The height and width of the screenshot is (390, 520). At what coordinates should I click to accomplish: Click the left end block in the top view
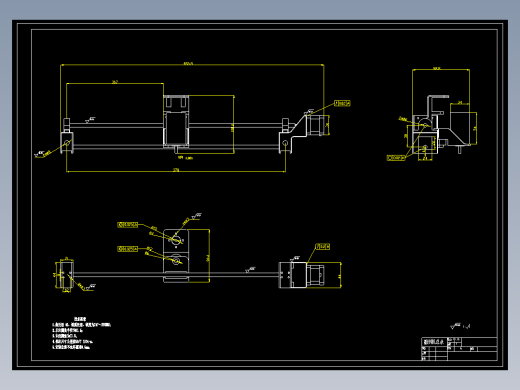(67, 275)
